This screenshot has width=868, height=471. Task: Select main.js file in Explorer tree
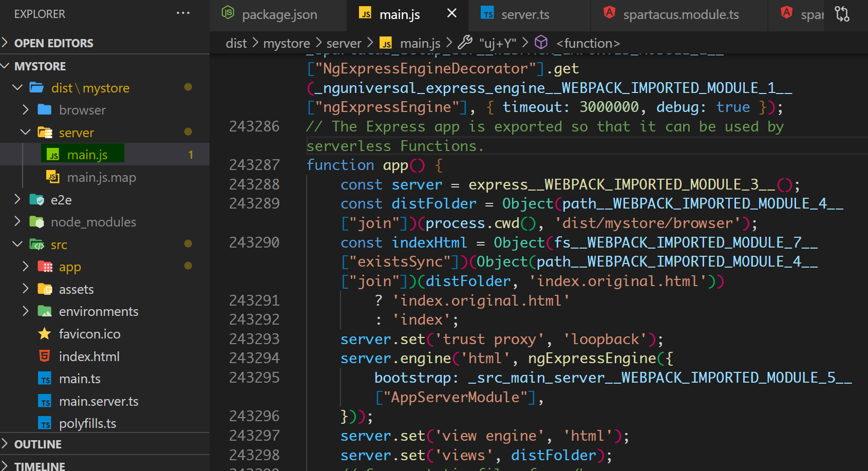[x=105, y=155]
